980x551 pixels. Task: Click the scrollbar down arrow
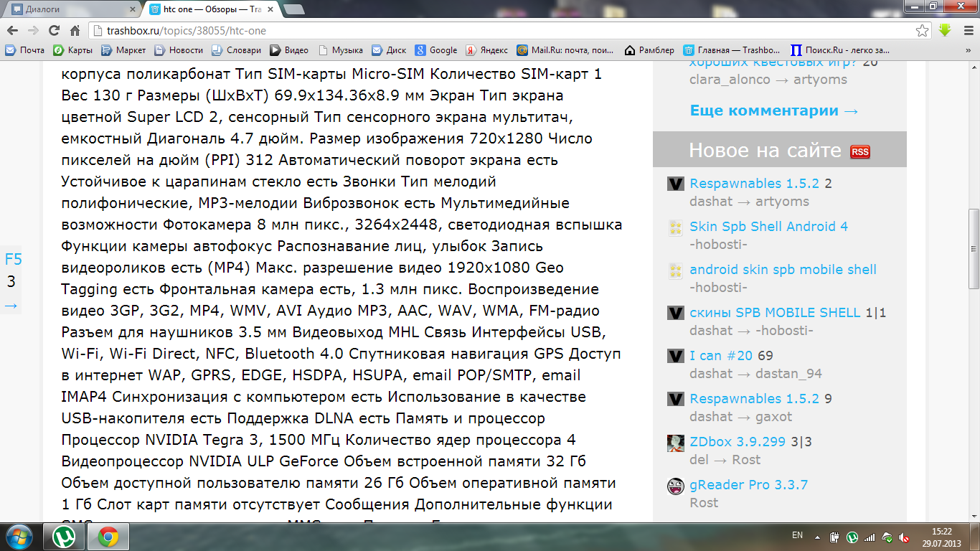point(974,516)
